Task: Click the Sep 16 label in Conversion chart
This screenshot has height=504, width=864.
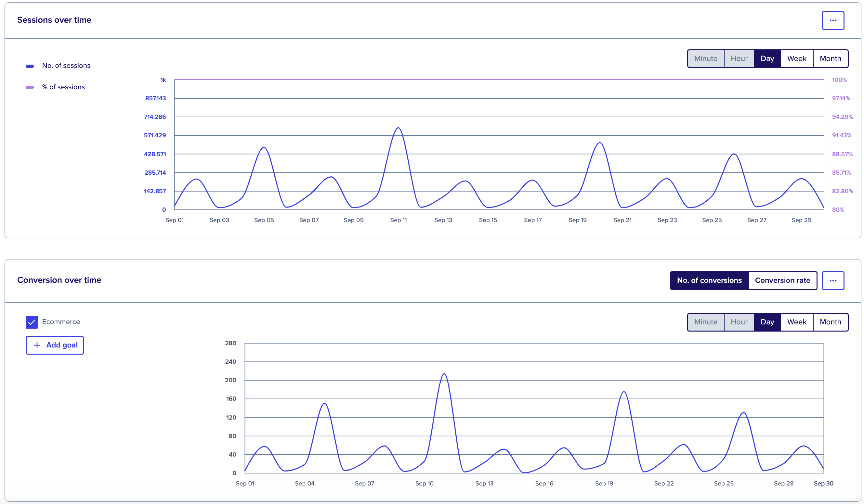Action: pos(544,484)
